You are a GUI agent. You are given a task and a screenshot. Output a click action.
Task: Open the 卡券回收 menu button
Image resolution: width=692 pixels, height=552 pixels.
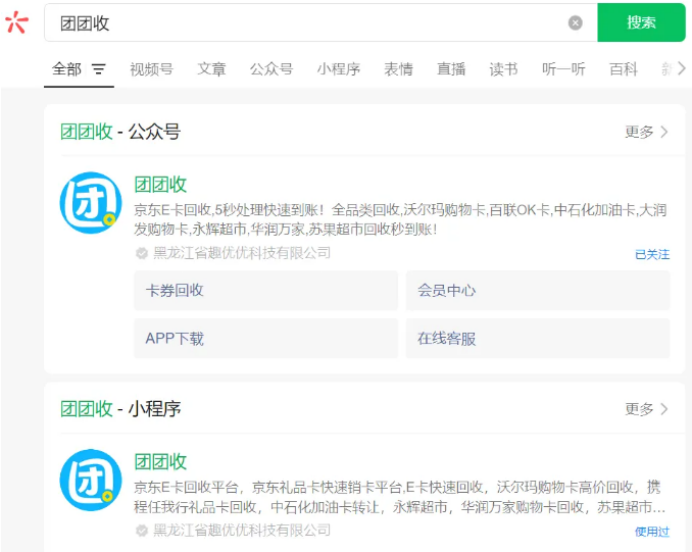point(265,291)
